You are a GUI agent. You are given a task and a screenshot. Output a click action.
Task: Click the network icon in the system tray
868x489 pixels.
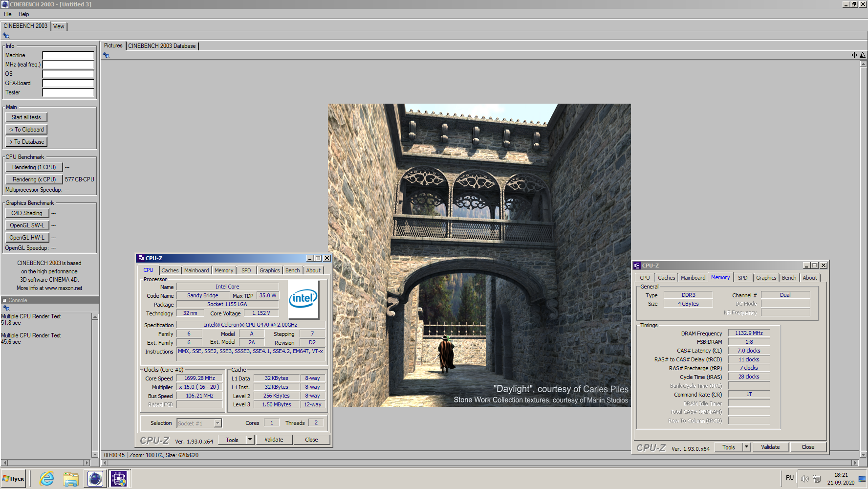pos(817,479)
